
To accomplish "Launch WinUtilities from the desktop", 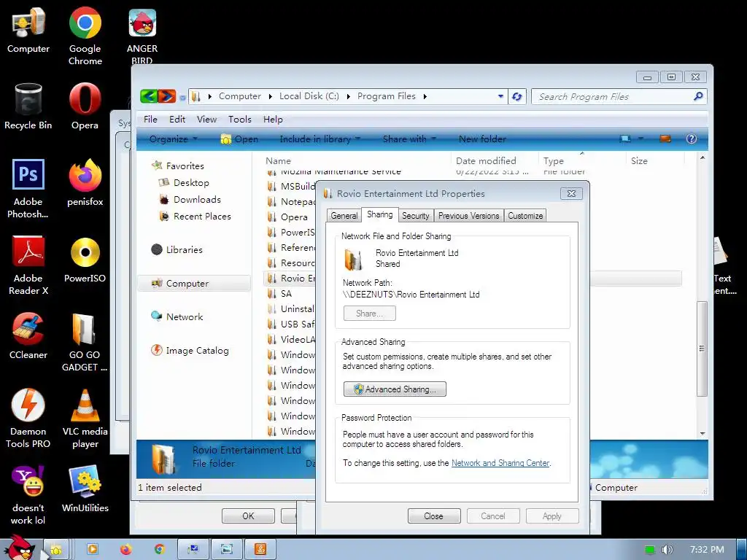I will click(85, 489).
